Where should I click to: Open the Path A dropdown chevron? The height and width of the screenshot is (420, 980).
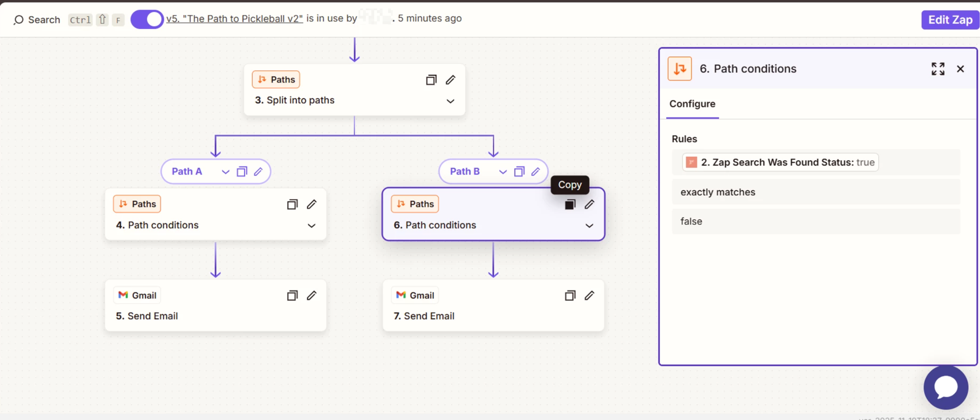(x=225, y=172)
